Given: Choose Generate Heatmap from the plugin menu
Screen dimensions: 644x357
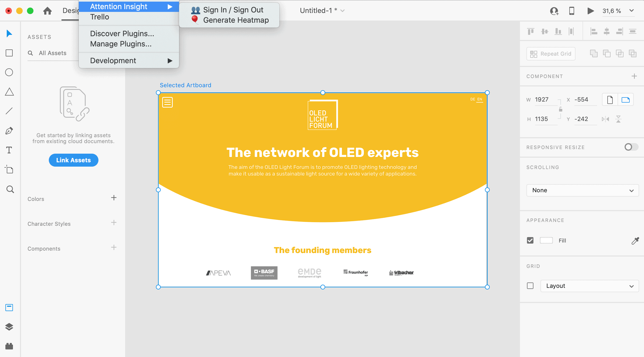Looking at the screenshot, I should [x=236, y=20].
